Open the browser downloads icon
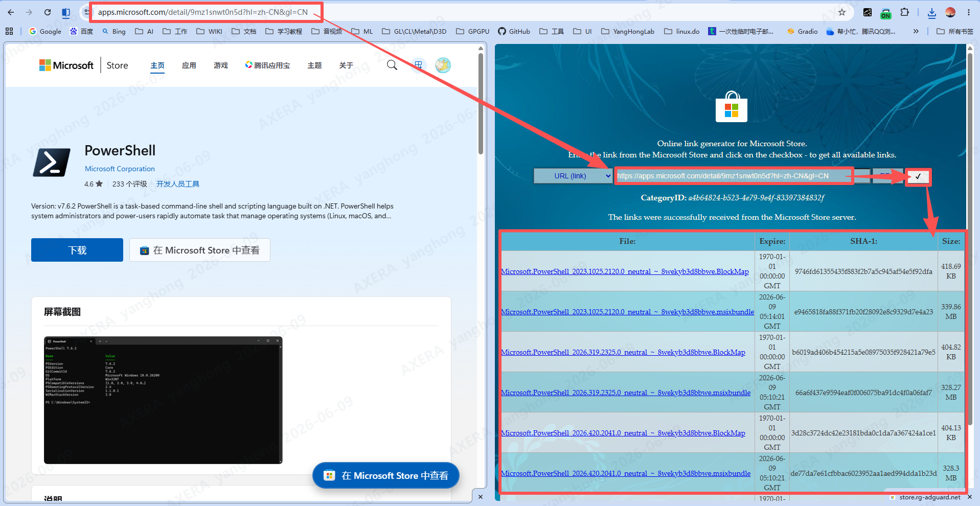This screenshot has height=506, width=980. [932, 13]
